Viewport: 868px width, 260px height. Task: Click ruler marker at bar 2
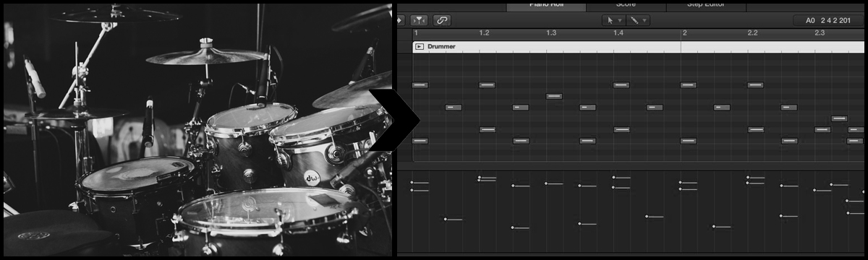(x=684, y=33)
